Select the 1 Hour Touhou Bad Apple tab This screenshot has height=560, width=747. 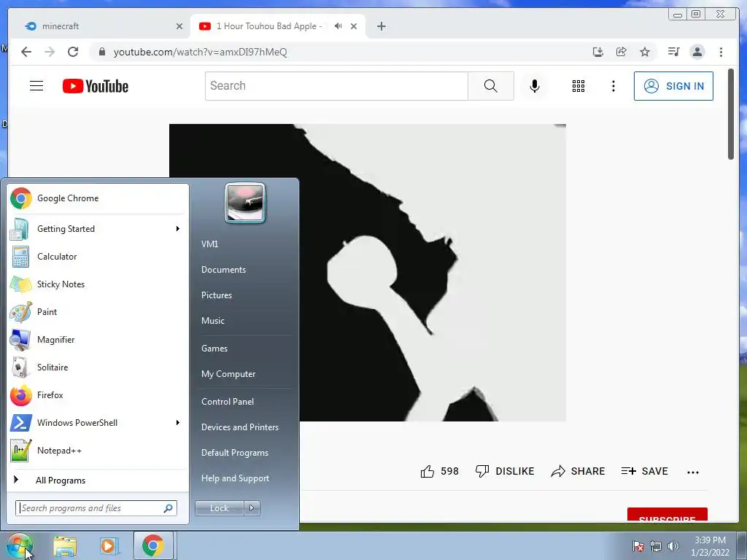tap(269, 26)
